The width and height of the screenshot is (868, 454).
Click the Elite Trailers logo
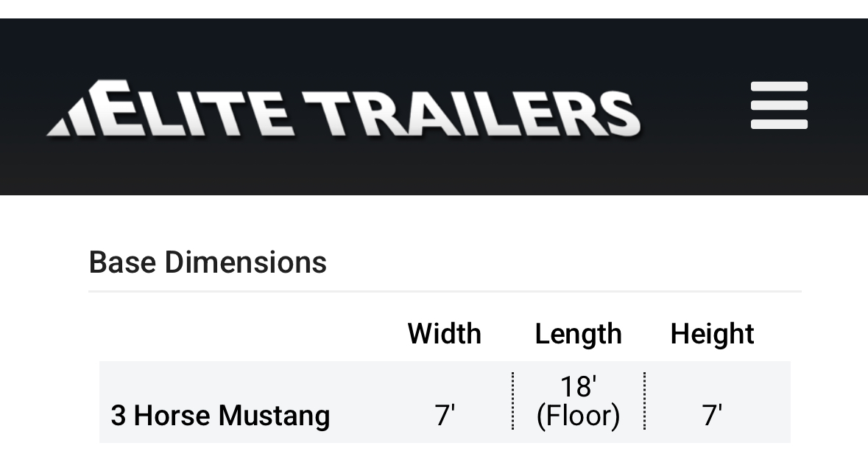(344, 108)
